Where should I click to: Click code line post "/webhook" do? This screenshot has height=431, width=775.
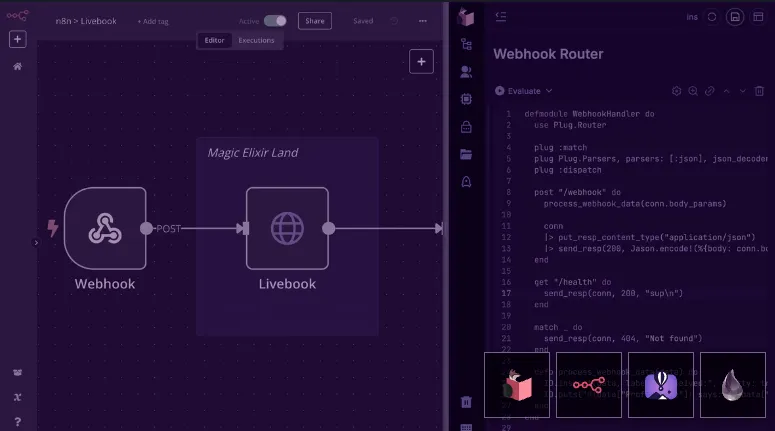pos(577,192)
